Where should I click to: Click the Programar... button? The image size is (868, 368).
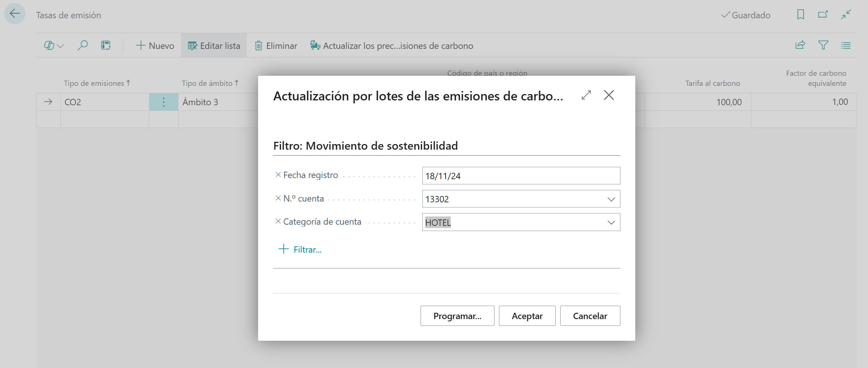[457, 316]
